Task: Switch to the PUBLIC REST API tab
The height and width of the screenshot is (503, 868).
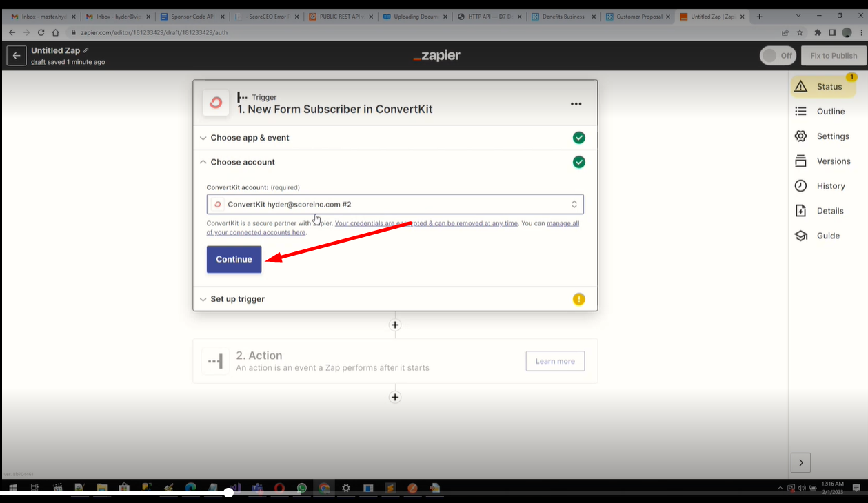Action: (340, 17)
